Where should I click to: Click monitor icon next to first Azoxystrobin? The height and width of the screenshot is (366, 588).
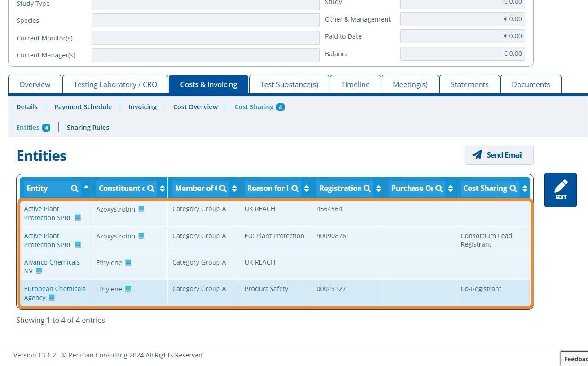(x=141, y=209)
